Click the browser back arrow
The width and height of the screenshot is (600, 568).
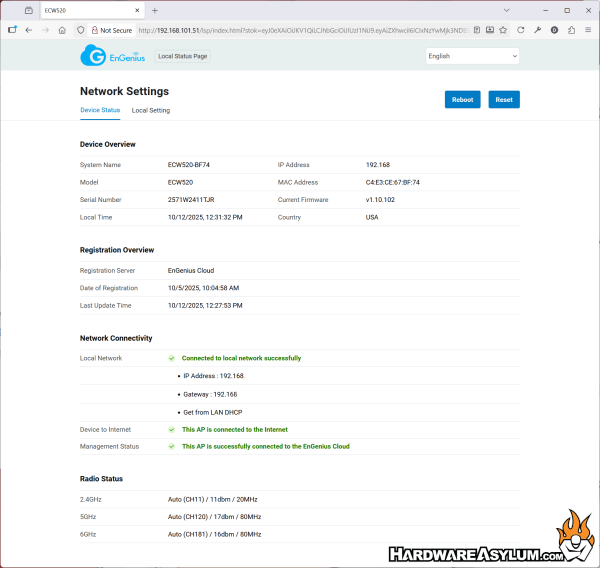click(x=28, y=30)
